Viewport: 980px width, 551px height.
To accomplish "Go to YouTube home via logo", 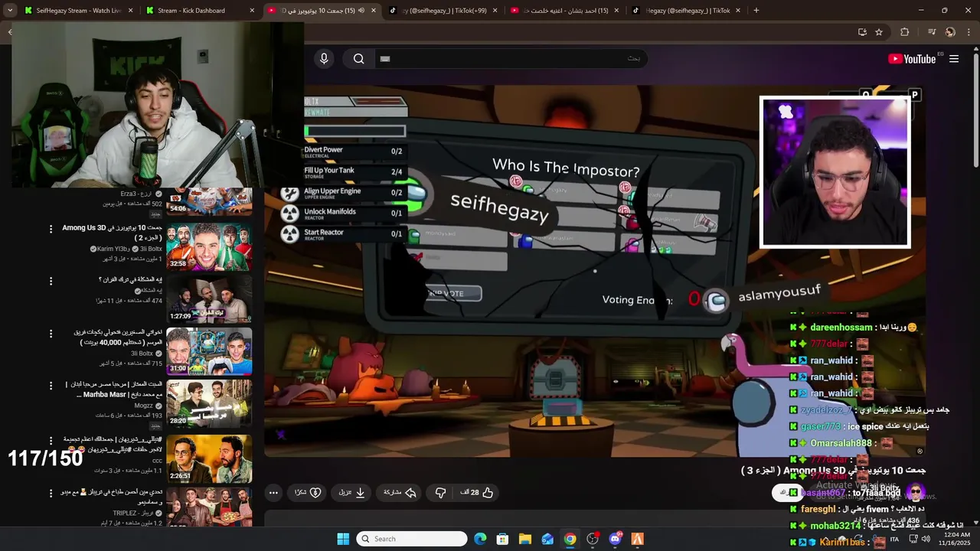I will 912,59.
